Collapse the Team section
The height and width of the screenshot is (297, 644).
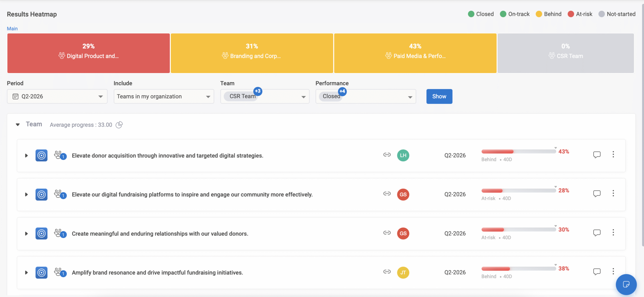18,124
